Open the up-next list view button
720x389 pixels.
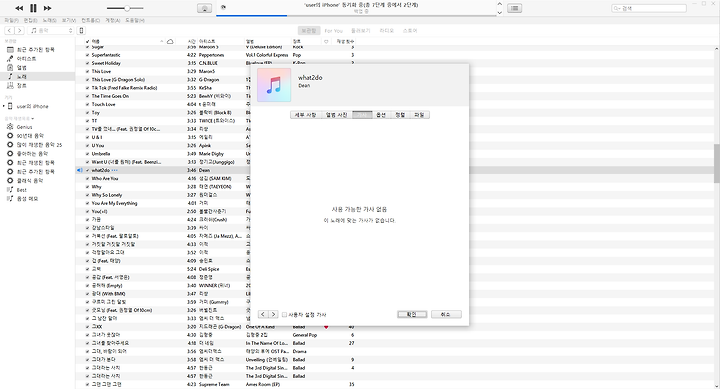514,8
